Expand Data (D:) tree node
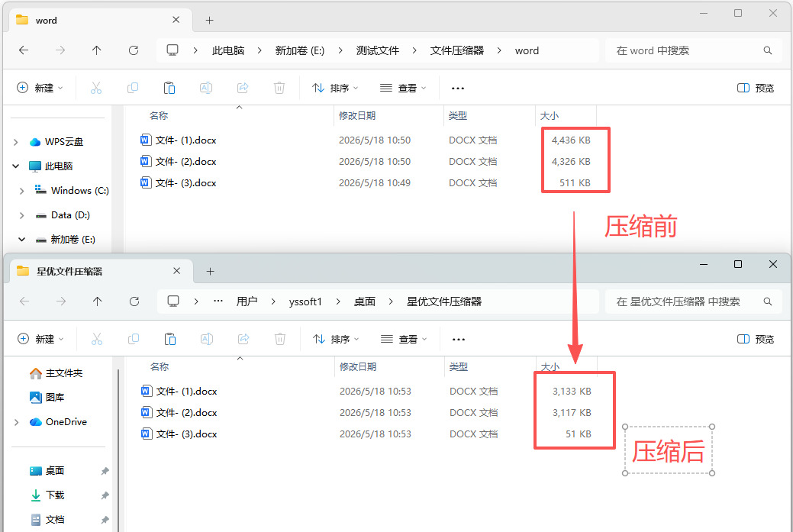Image resolution: width=793 pixels, height=532 pixels. coord(21,215)
